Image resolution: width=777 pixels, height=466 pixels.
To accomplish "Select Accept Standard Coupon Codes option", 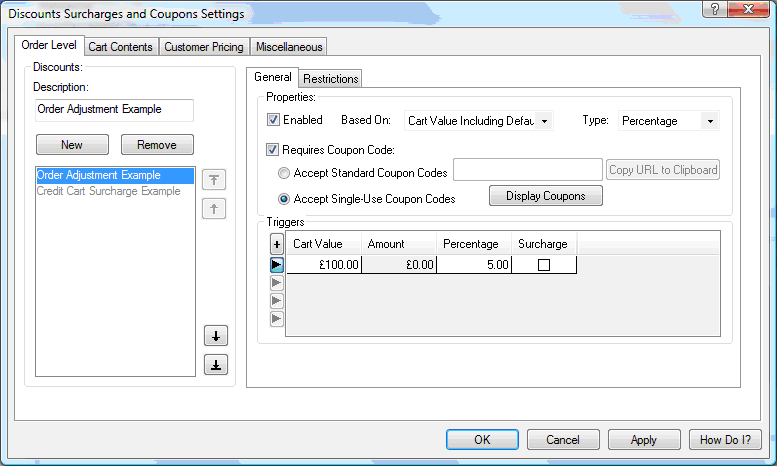I will [283, 173].
